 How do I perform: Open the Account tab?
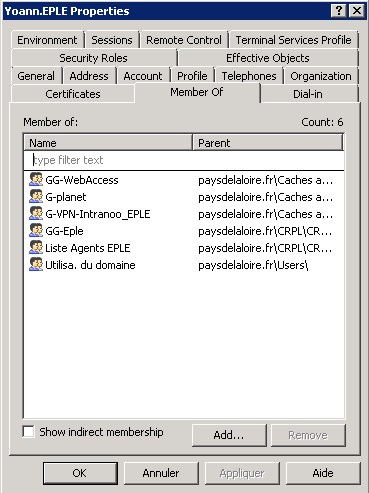pyautogui.click(x=143, y=76)
